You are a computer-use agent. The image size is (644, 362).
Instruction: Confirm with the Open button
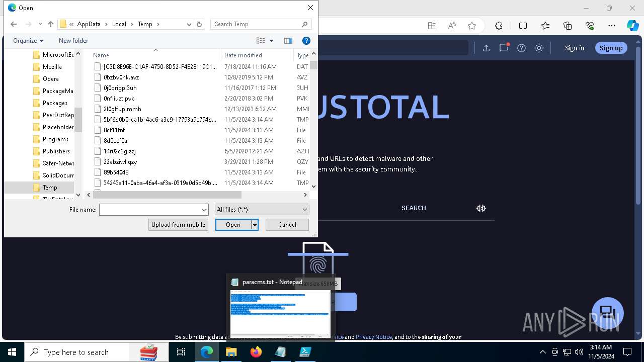coord(233,225)
